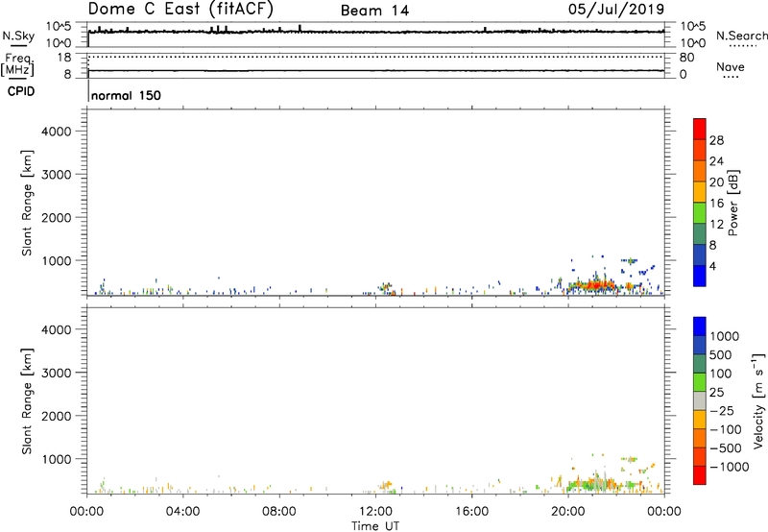
Task: Click the '-25' velocity scale value
Action: tap(722, 410)
